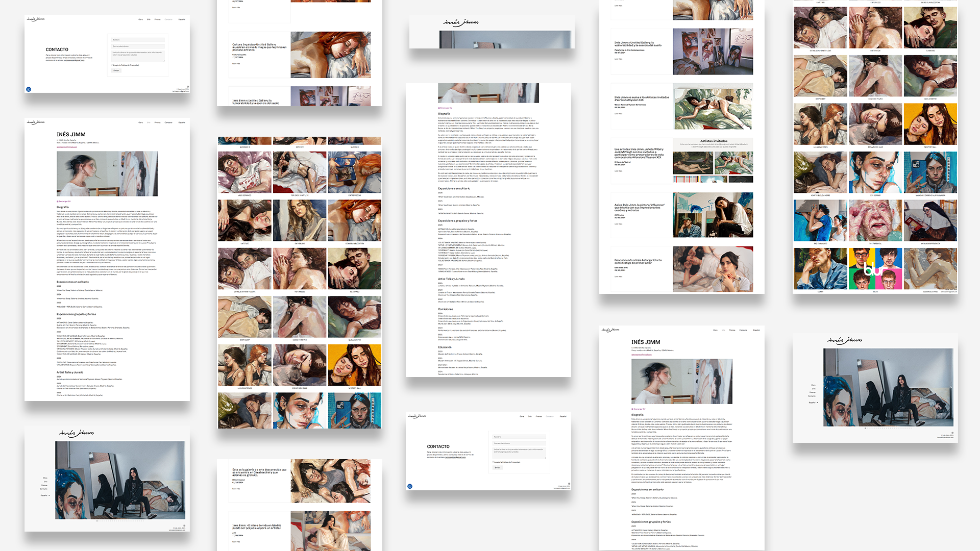Click Inés Jimm signature logo on bottom-left homepage
The height and width of the screenshot is (551, 980).
tap(76, 433)
